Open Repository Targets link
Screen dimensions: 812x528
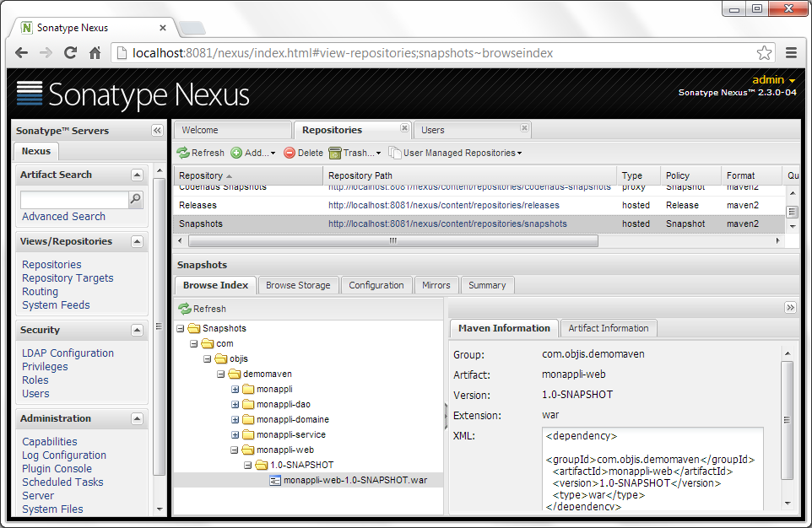68,278
